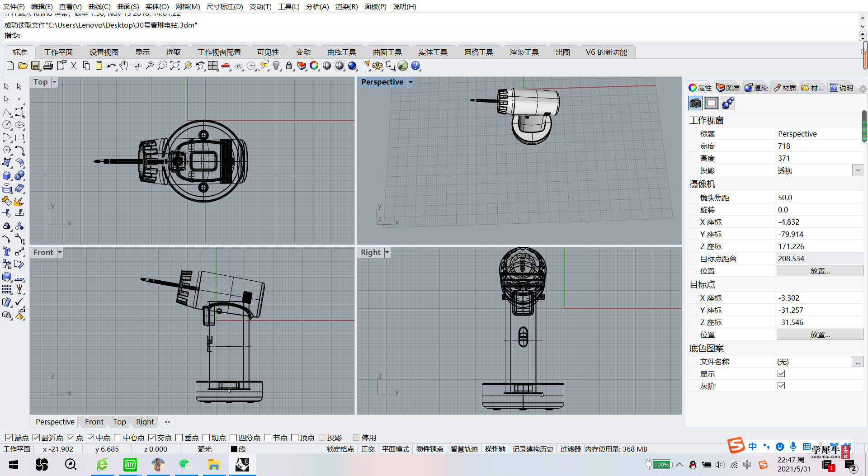Image resolution: width=868 pixels, height=476 pixels.
Task: Select the Rectangle tool in left toolbar
Action: [x=19, y=137]
